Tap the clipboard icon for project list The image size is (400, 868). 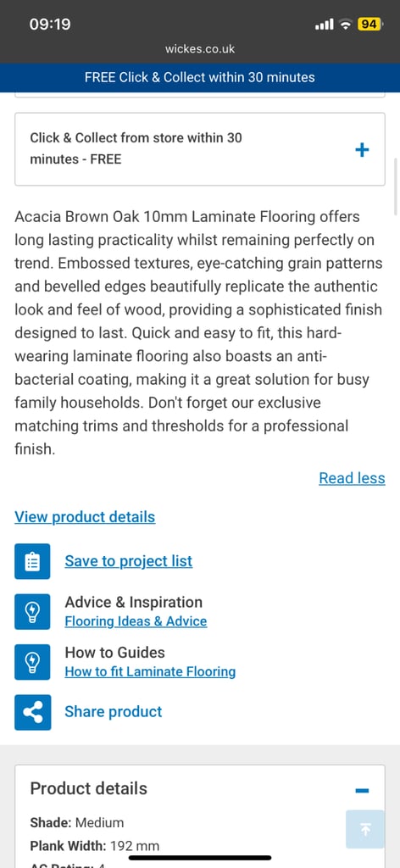[x=32, y=561]
